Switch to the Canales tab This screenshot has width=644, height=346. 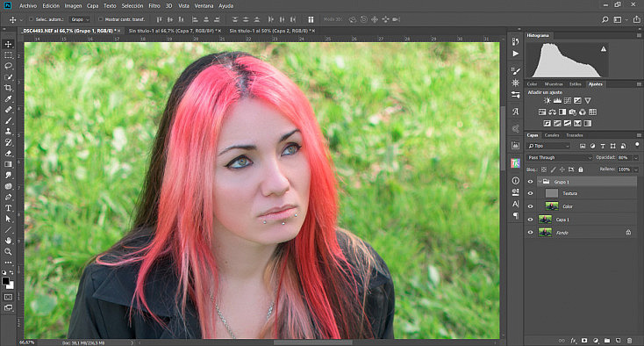(x=552, y=135)
